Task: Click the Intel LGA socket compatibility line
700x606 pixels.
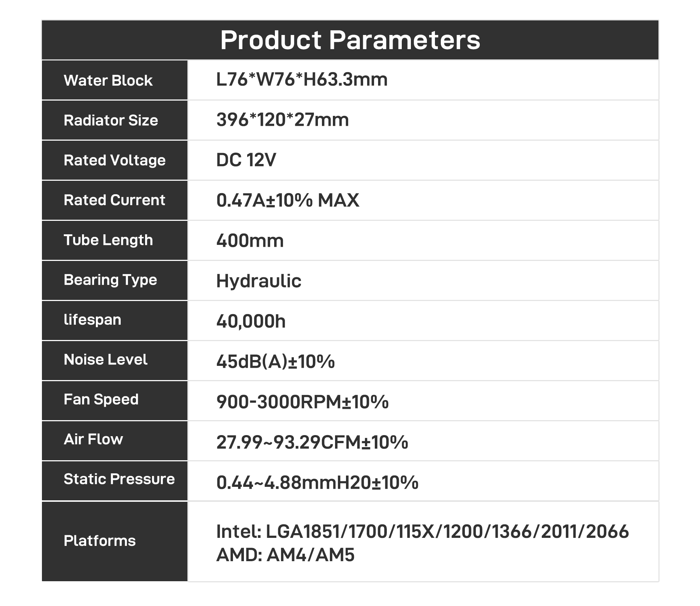Action: 422,531
